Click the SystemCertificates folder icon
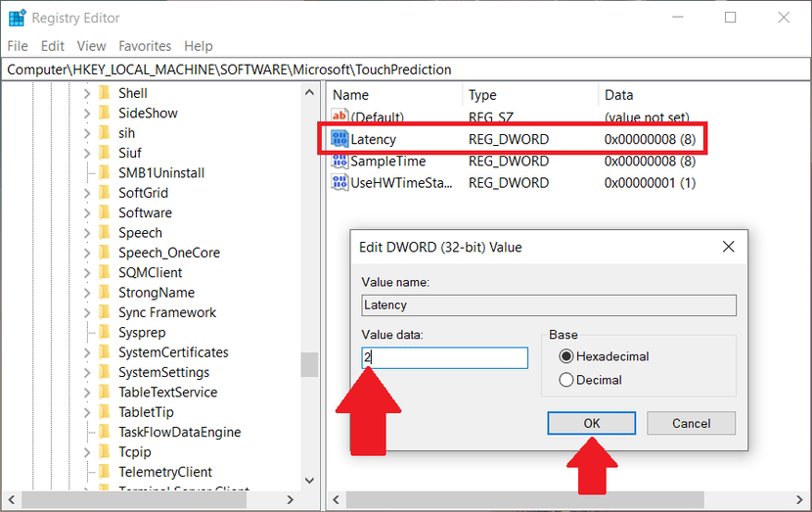The image size is (812, 512). [105, 351]
